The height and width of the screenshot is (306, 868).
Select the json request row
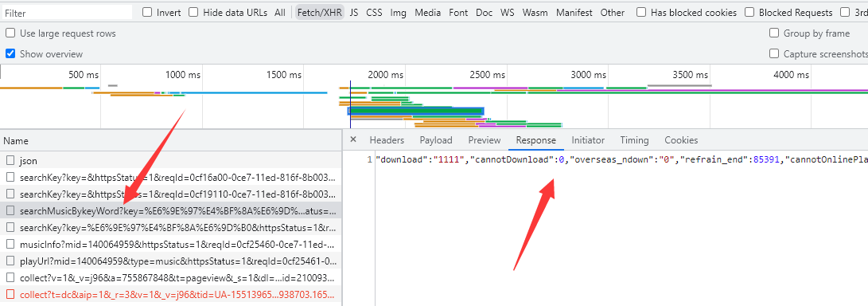pyautogui.click(x=170, y=161)
